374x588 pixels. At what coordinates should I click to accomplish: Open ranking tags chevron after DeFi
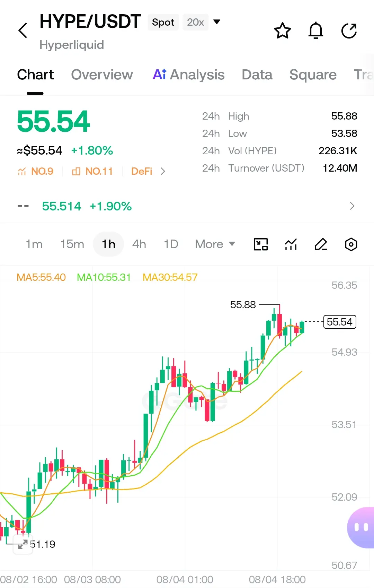[x=163, y=171]
